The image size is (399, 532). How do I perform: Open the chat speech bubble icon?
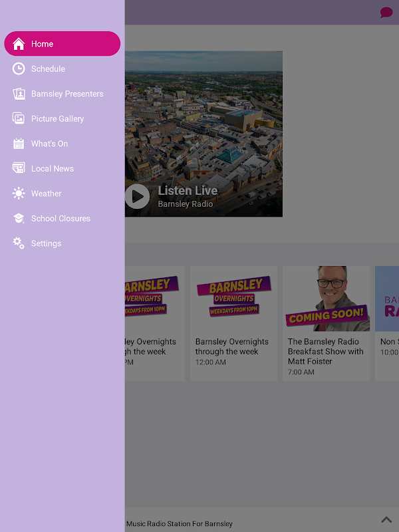pyautogui.click(x=386, y=13)
